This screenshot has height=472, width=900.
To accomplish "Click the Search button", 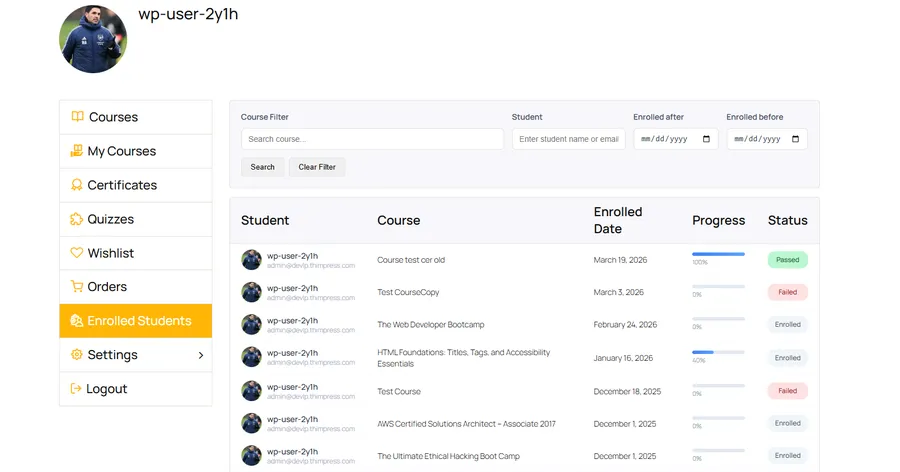I will pos(262,167).
